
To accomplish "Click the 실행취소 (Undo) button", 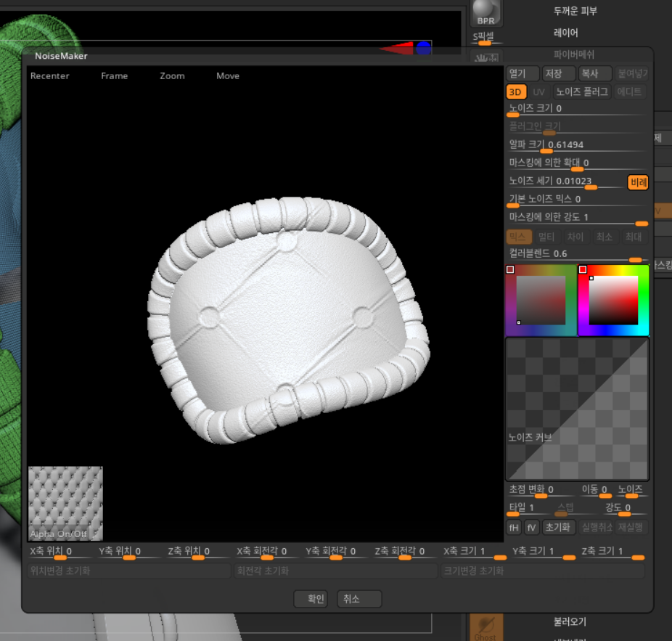I will point(596,527).
